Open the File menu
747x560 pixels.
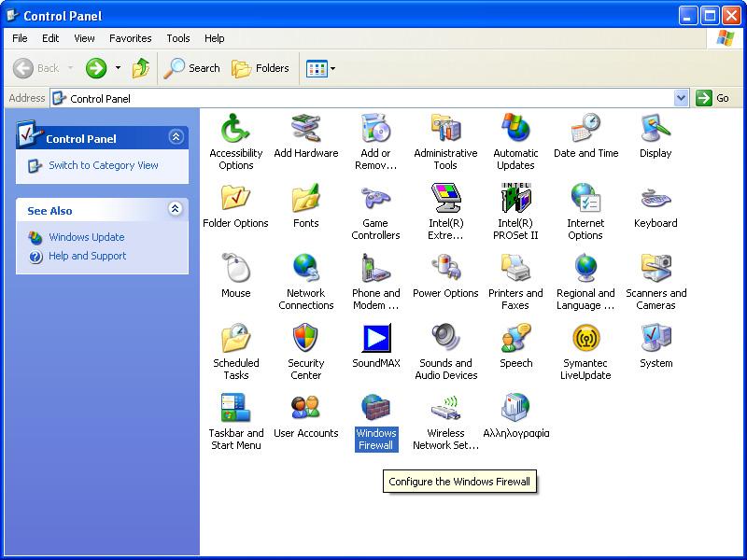tap(20, 38)
